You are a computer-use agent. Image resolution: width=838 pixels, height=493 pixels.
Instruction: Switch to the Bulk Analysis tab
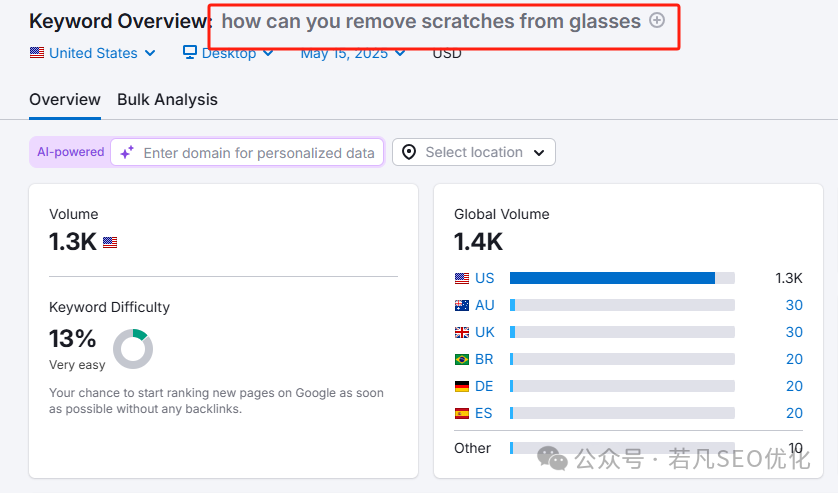point(167,100)
